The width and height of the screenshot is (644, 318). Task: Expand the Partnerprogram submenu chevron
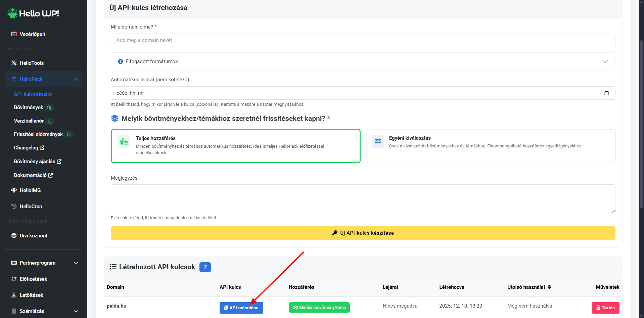pos(76,263)
